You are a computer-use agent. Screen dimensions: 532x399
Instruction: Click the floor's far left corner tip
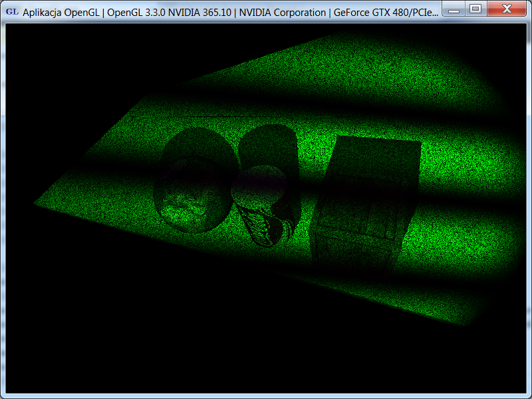point(37,204)
